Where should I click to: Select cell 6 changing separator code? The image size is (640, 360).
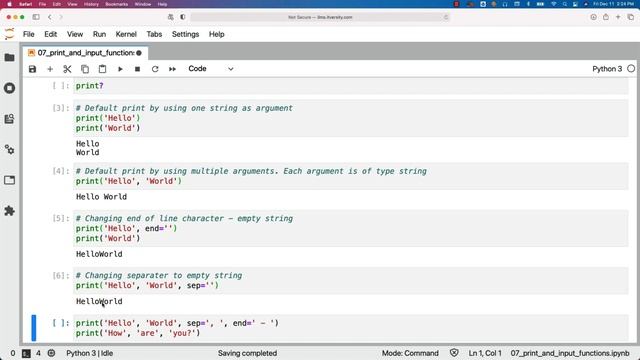click(351, 280)
